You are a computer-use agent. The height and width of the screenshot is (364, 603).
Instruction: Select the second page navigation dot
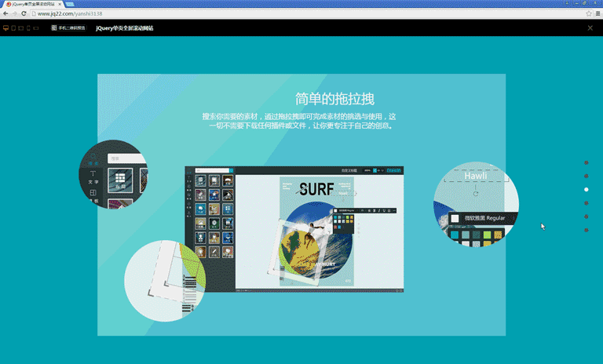pyautogui.click(x=587, y=177)
